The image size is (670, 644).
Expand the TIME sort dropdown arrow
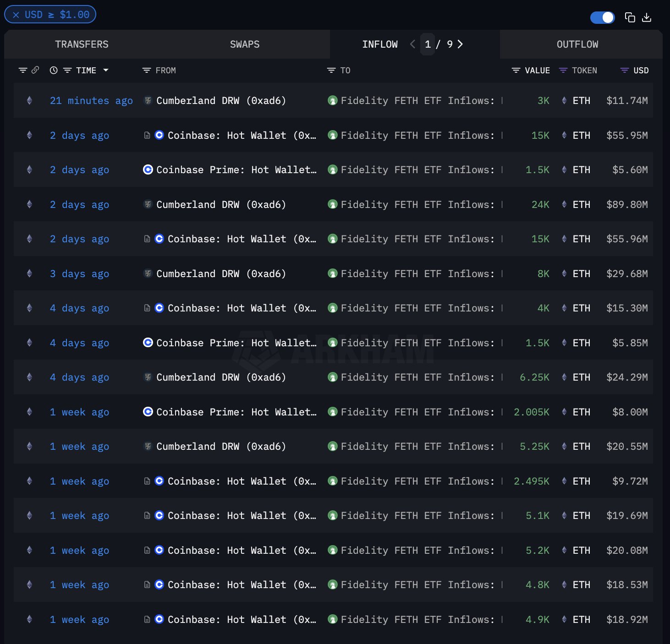pos(106,70)
